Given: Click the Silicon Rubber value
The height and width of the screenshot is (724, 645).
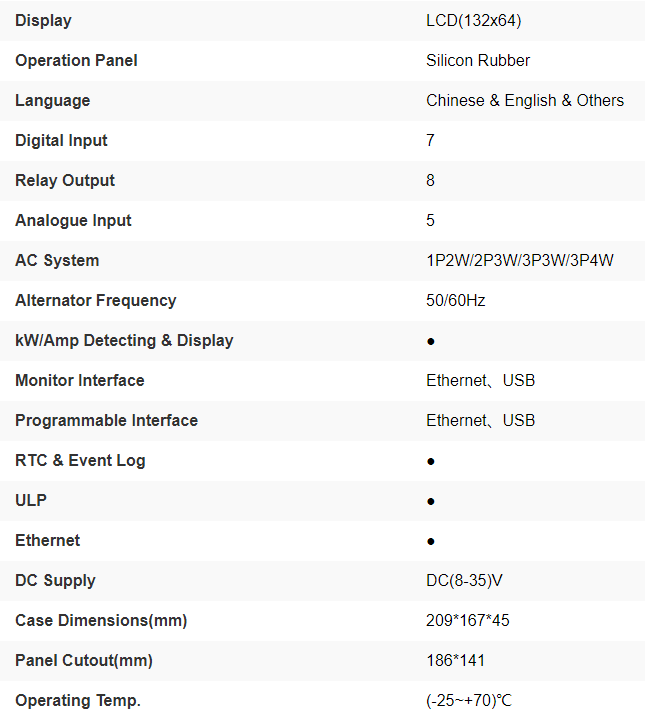Looking at the screenshot, I should pyautogui.click(x=478, y=60).
